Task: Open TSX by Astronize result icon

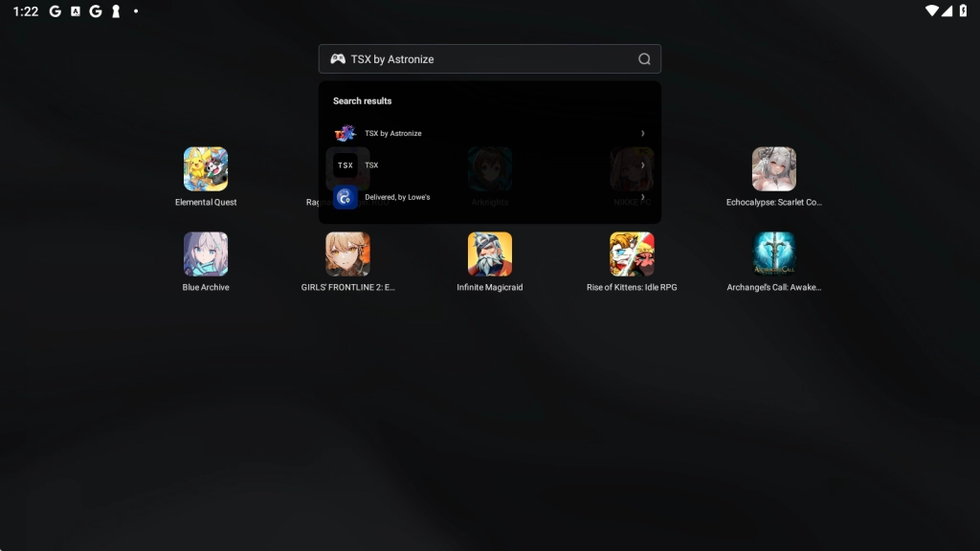Action: tap(345, 133)
